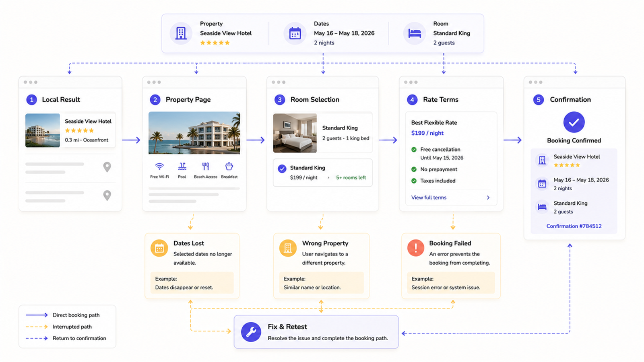Click the Return to confirmation legend entry

tap(66, 338)
